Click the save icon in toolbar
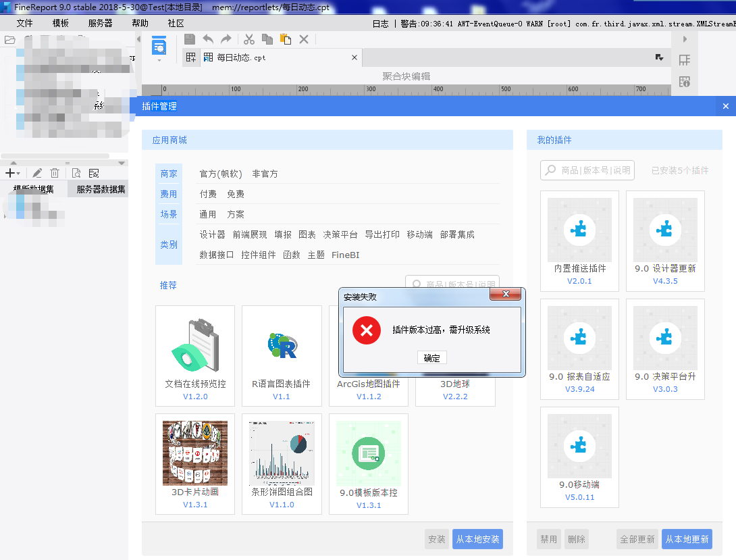The image size is (736, 560). 190,39
